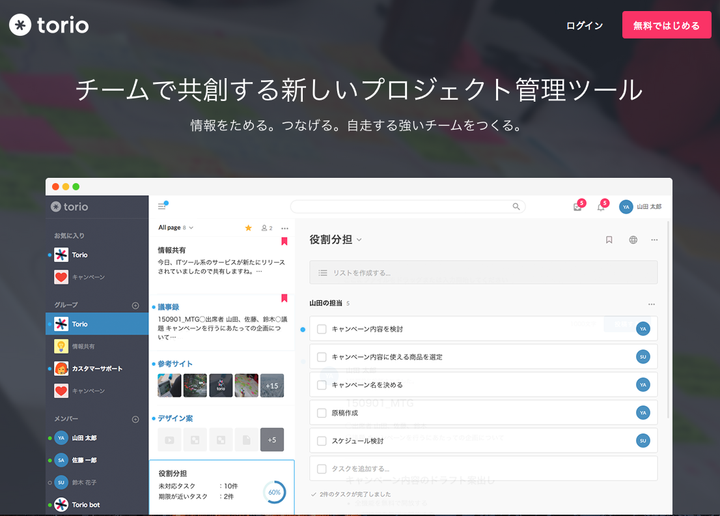Focus the search input field
The width and height of the screenshot is (720, 516).
(407, 207)
